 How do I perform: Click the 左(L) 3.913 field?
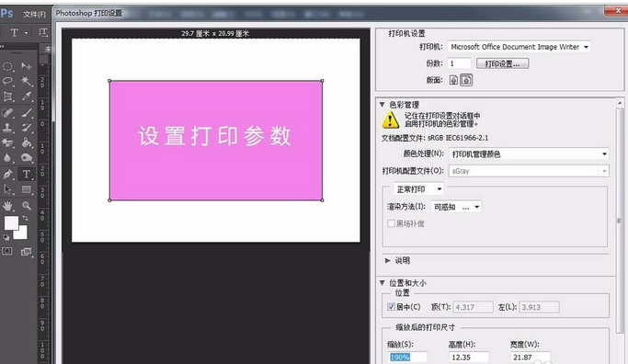pos(539,307)
